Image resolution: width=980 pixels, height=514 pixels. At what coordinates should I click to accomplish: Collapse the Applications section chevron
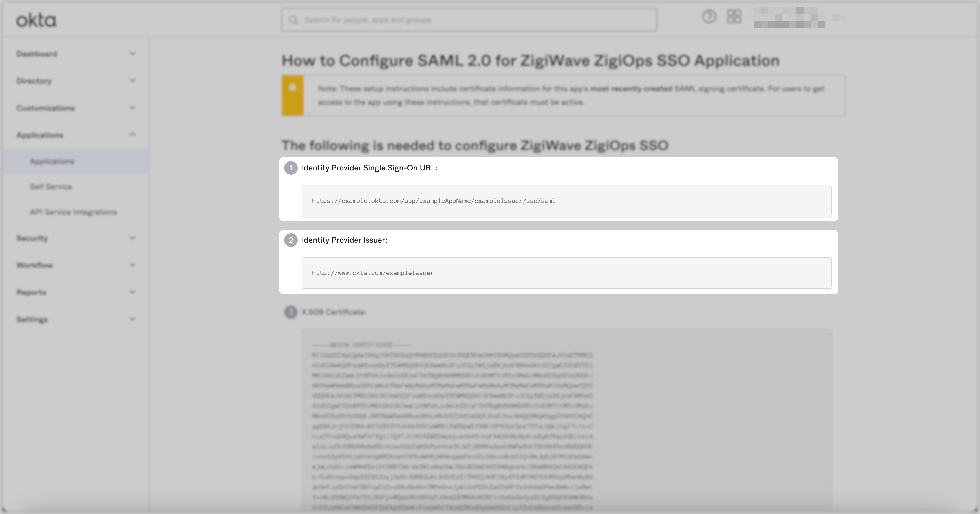click(132, 135)
